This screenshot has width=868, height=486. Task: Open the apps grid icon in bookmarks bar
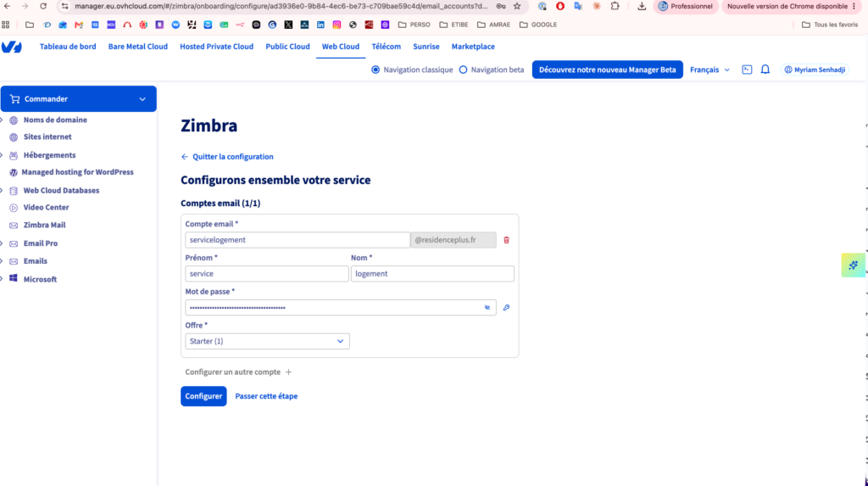[x=6, y=25]
